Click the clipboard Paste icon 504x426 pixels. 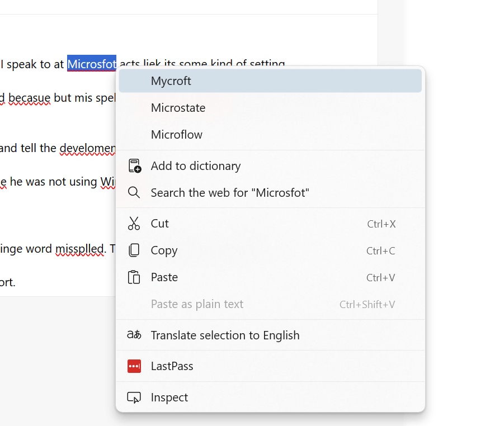(134, 277)
